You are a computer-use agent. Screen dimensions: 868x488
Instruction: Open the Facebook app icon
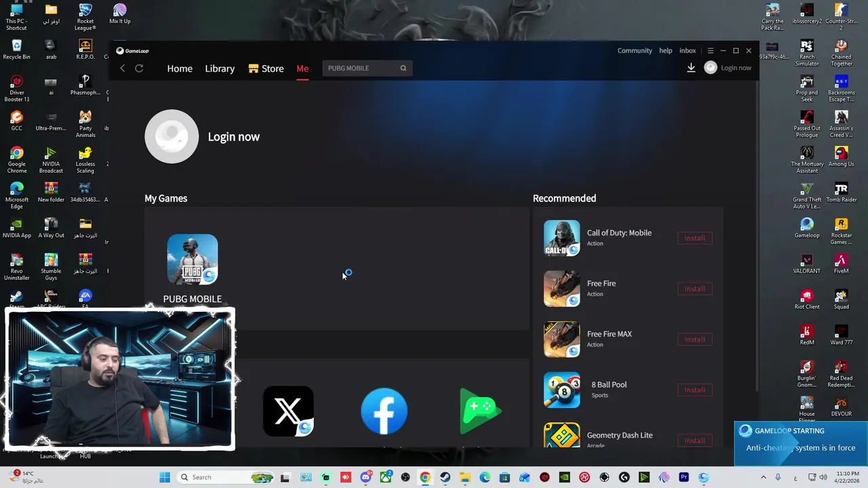coord(384,411)
